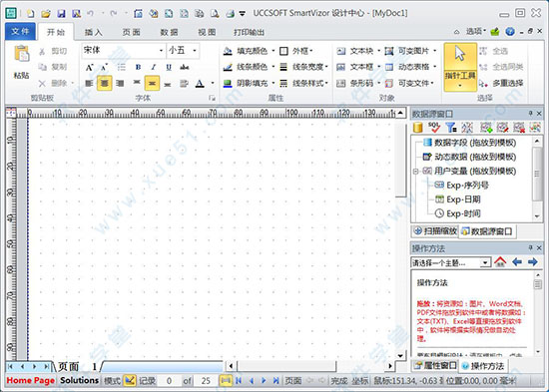Screen dimensions: 549x392
Task: Click the record number field showing 0
Action: point(169,381)
